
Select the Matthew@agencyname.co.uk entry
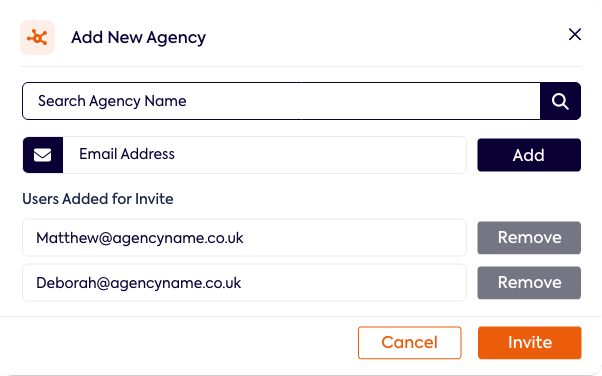pos(244,238)
